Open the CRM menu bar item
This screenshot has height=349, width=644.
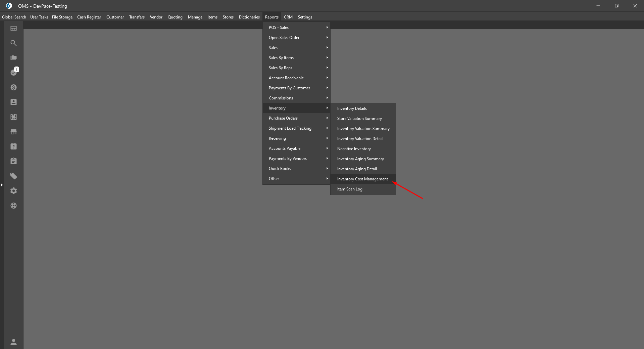click(288, 17)
